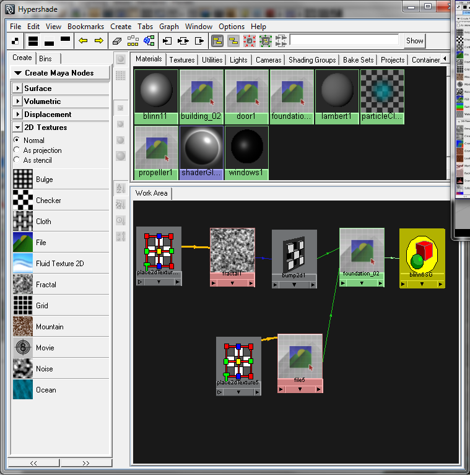Screen dimensions: 470x476
Task: Open the Graph menu
Action: [169, 27]
